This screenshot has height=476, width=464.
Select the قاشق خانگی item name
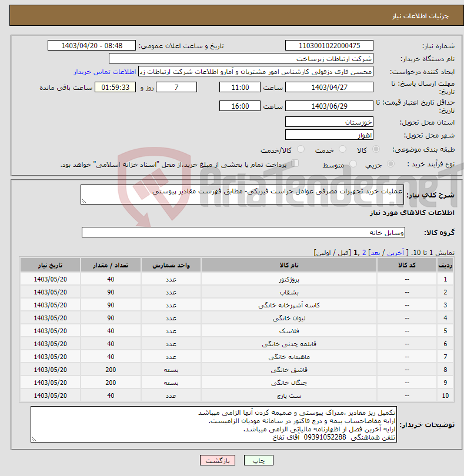pos(289,370)
